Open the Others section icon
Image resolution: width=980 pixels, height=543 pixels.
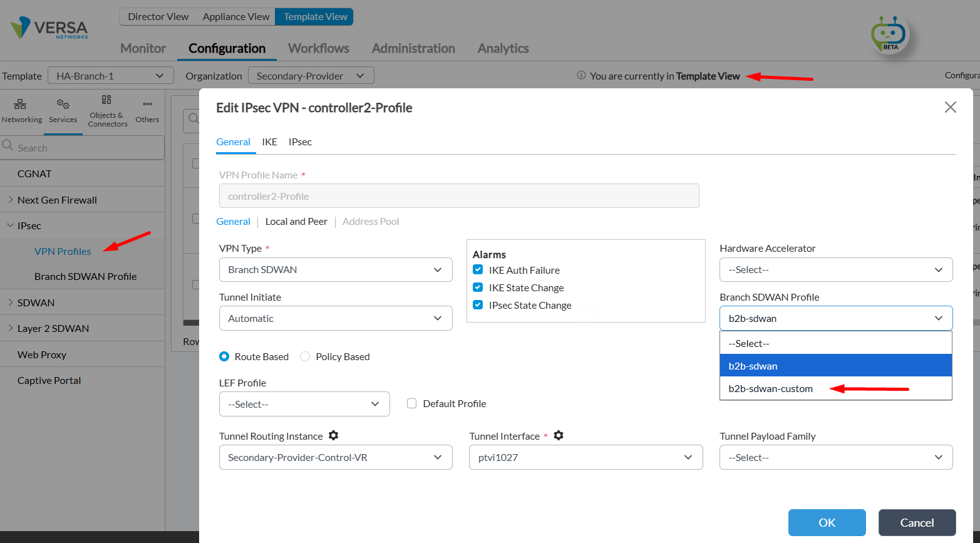(x=147, y=104)
